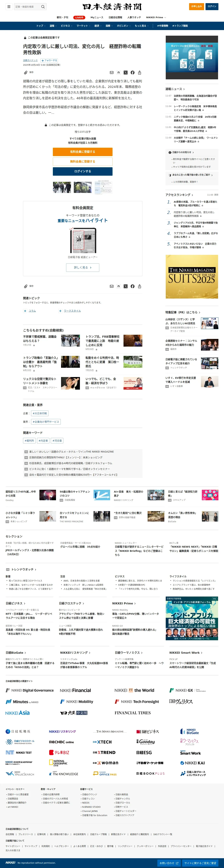Open the #大日本印刷 company tag

40,413
